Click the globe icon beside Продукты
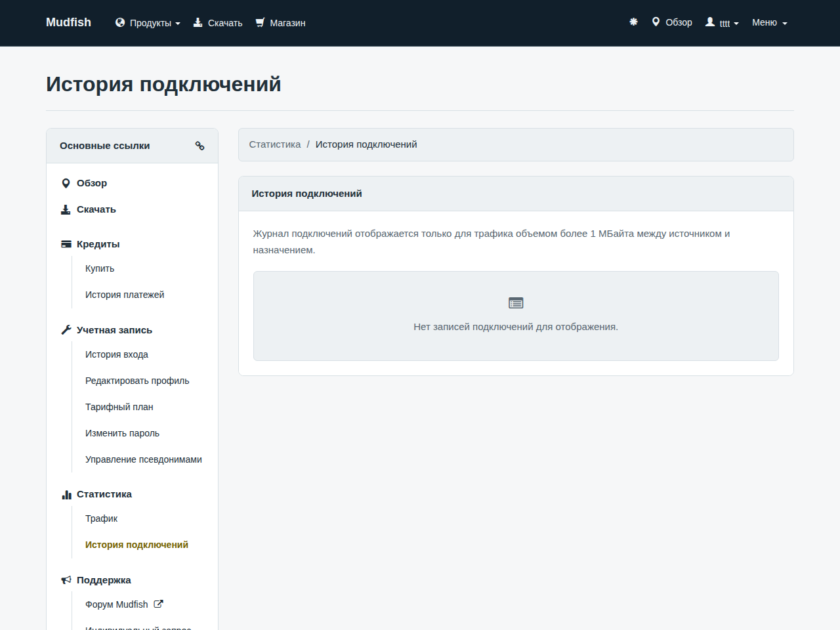Viewport: 840px width, 630px height. coord(120,22)
